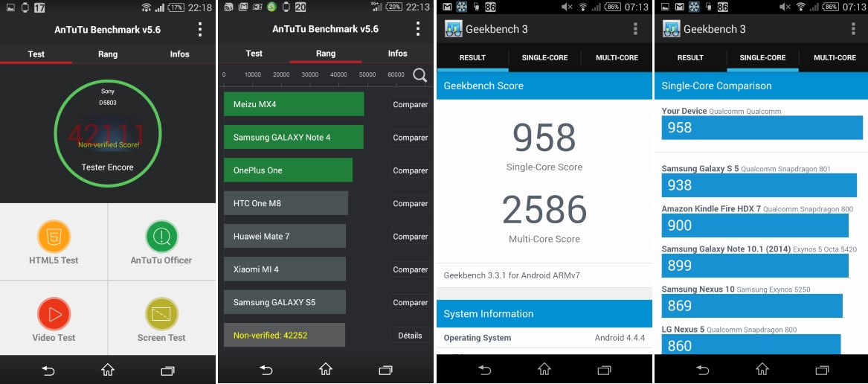Select Infos tab in first AnTuTu screen
This screenshot has height=384, width=868.
[179, 54]
